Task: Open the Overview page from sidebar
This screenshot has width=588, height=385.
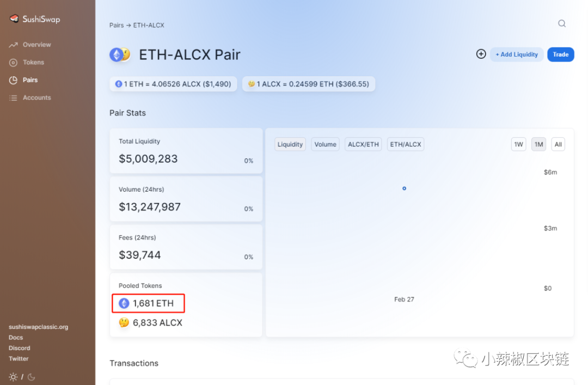Action: (36, 45)
